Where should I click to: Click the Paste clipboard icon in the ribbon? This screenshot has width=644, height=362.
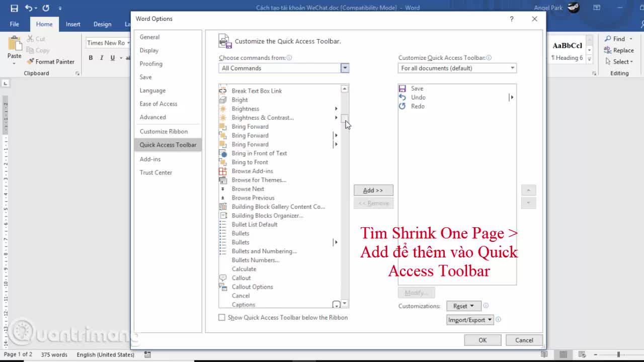pos(15,43)
